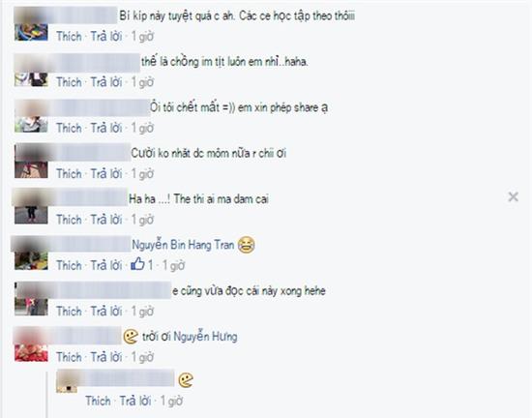532x418 pixels.
Task: Open avatar of 'Cười ko nhặt' commenter
Action: coord(31,162)
